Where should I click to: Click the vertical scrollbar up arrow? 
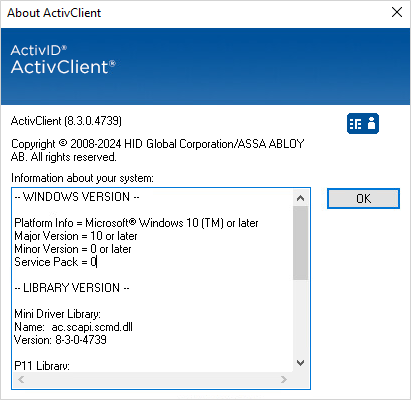tap(300, 198)
